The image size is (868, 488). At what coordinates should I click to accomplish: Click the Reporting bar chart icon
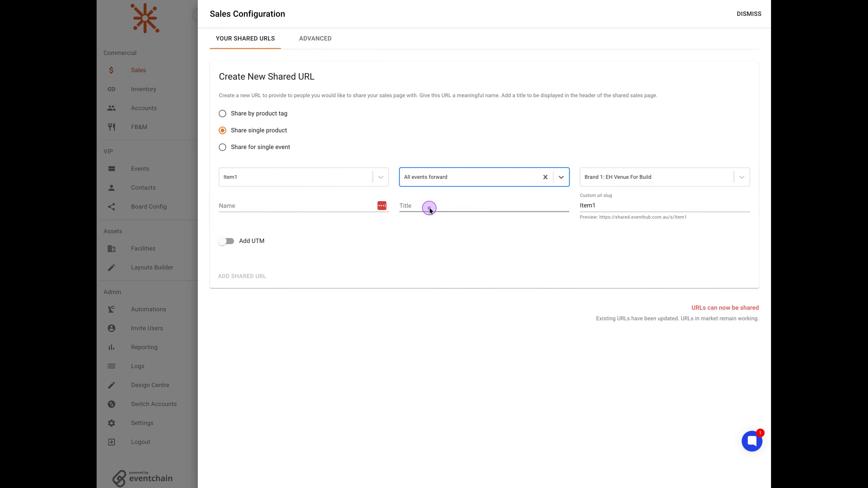(112, 347)
